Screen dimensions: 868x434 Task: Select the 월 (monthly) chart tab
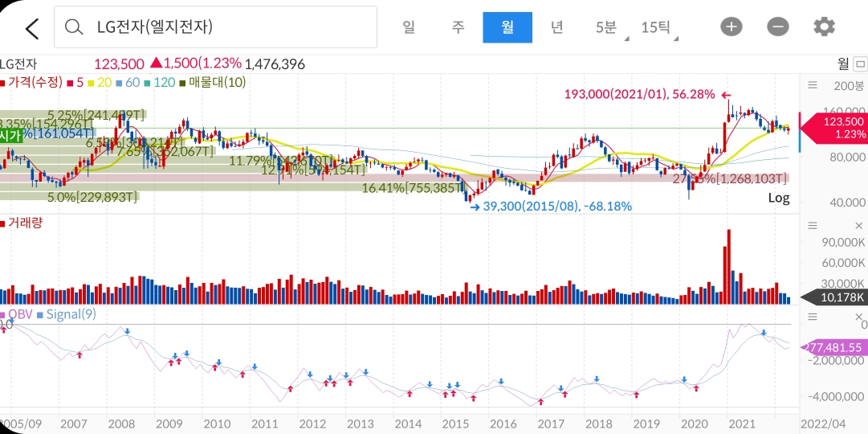pos(507,27)
